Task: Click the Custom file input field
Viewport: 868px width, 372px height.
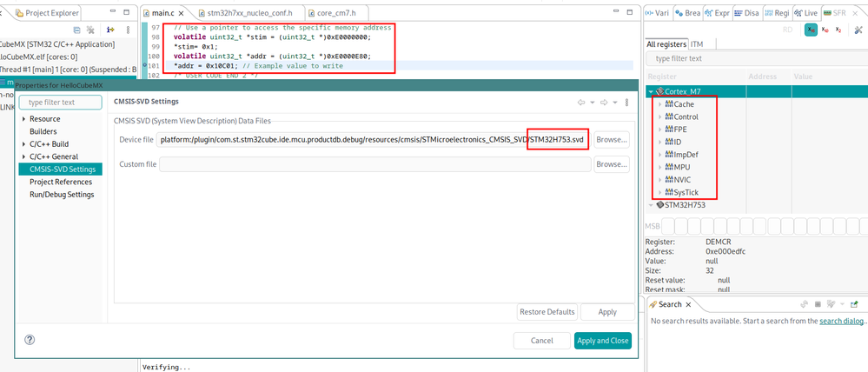Action: coord(375,164)
